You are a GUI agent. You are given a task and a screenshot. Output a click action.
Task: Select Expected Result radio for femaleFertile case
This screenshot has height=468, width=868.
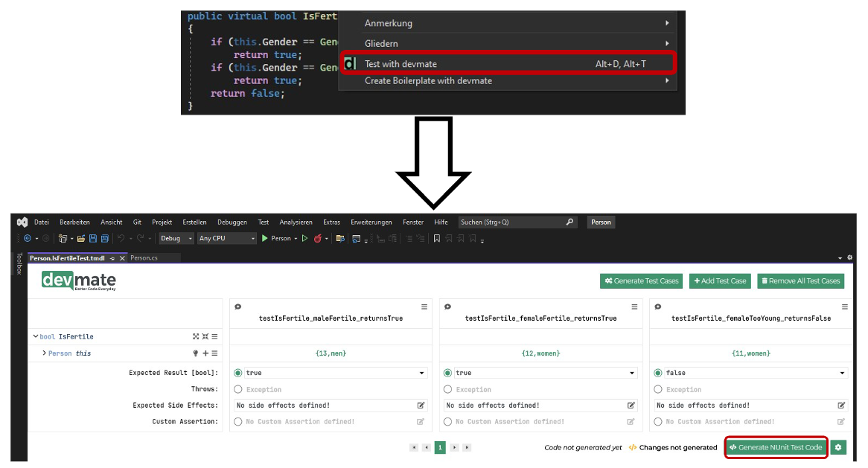[448, 373]
